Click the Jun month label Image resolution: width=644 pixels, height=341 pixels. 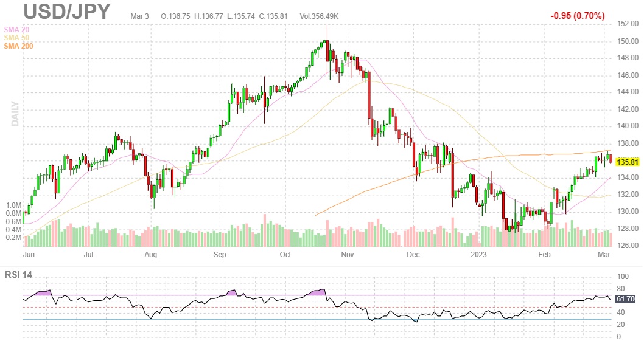click(29, 255)
